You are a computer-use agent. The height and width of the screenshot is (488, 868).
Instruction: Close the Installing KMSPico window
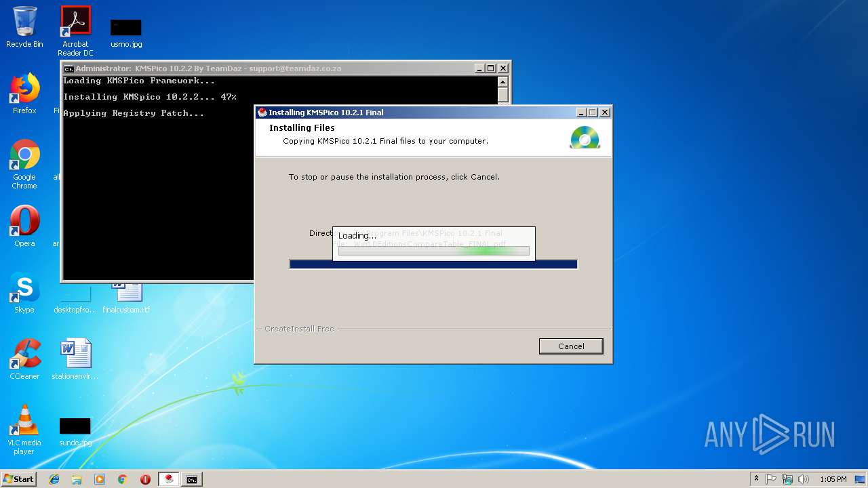(605, 113)
